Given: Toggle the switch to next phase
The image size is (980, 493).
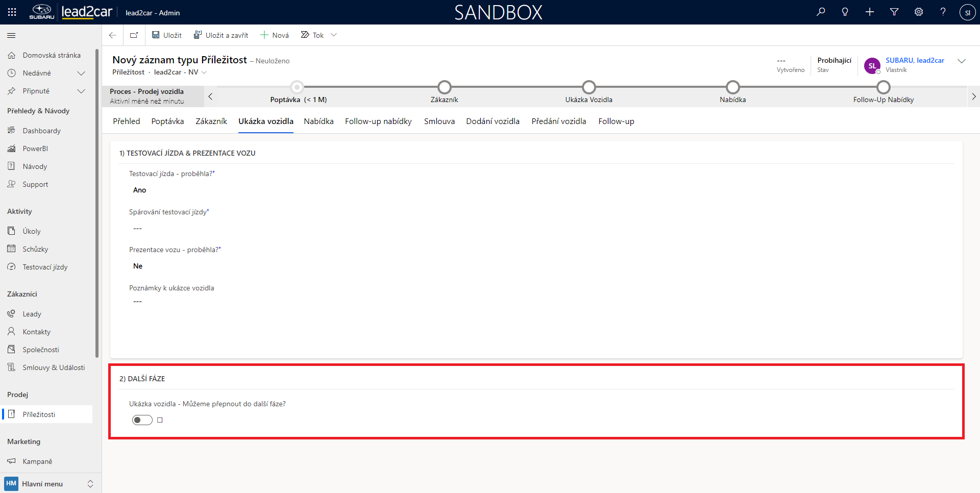Looking at the screenshot, I should pos(142,420).
